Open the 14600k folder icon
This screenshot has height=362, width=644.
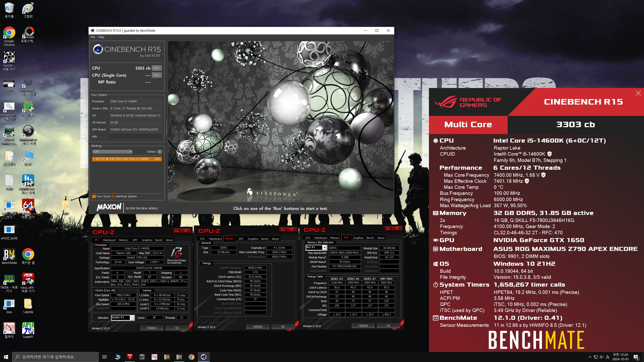pos(28,306)
